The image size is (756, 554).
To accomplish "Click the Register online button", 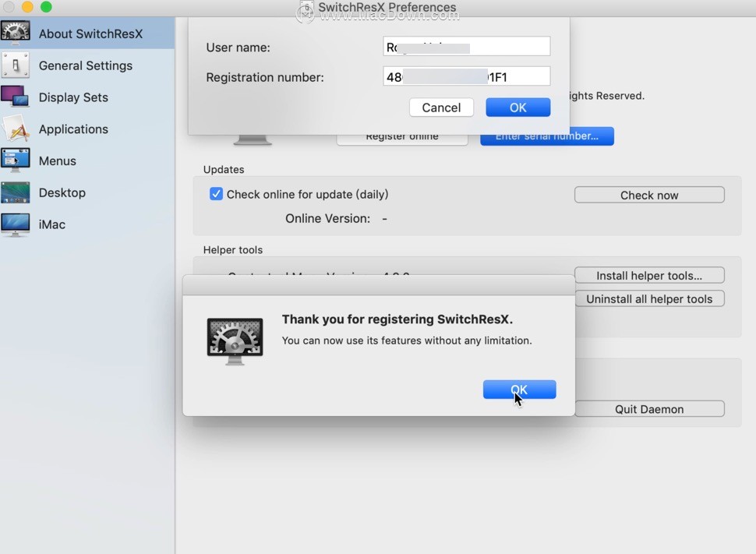I will (x=401, y=139).
